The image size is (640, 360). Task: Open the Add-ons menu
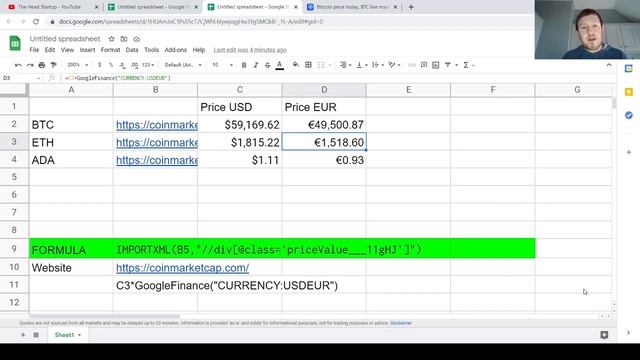(176, 50)
